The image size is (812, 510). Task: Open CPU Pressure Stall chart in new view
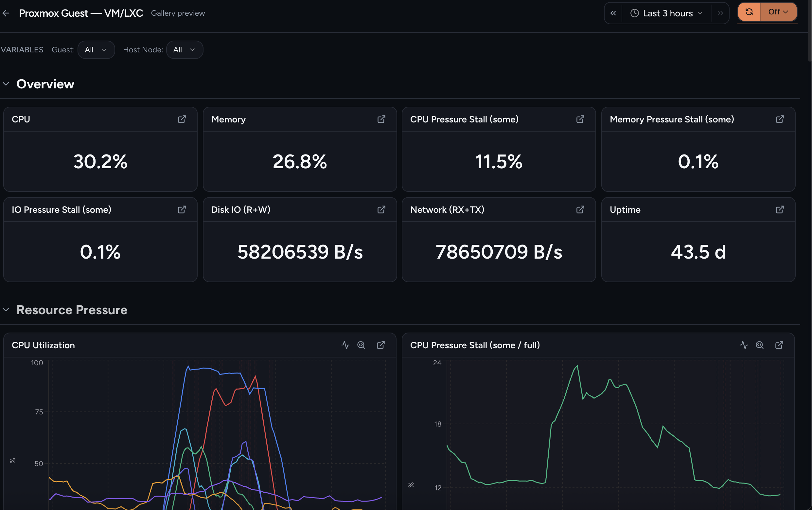[x=779, y=345]
